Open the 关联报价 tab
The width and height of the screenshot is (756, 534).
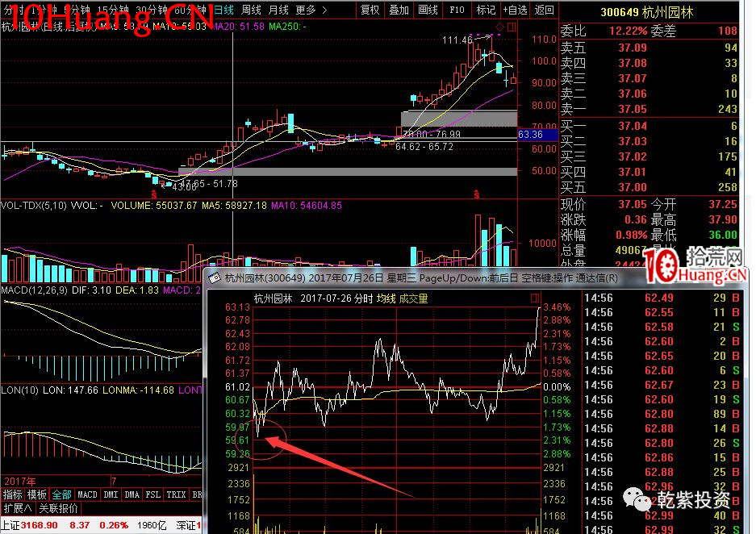click(58, 508)
